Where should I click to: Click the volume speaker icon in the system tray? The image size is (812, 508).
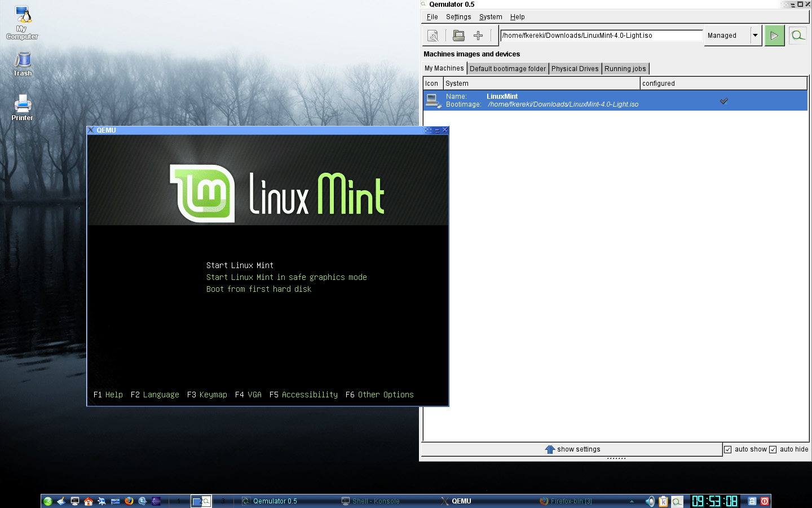[x=650, y=501]
